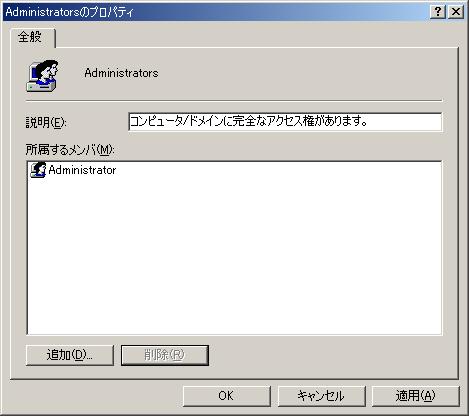Apply changes using the 適用(A) button
The height and width of the screenshot is (416, 469).
click(x=415, y=396)
